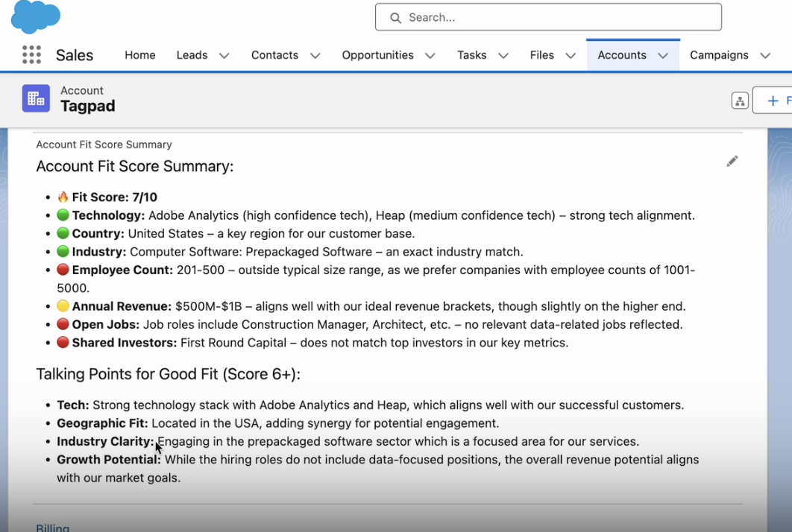
Task: Go to the Home tab
Action: pyautogui.click(x=140, y=55)
